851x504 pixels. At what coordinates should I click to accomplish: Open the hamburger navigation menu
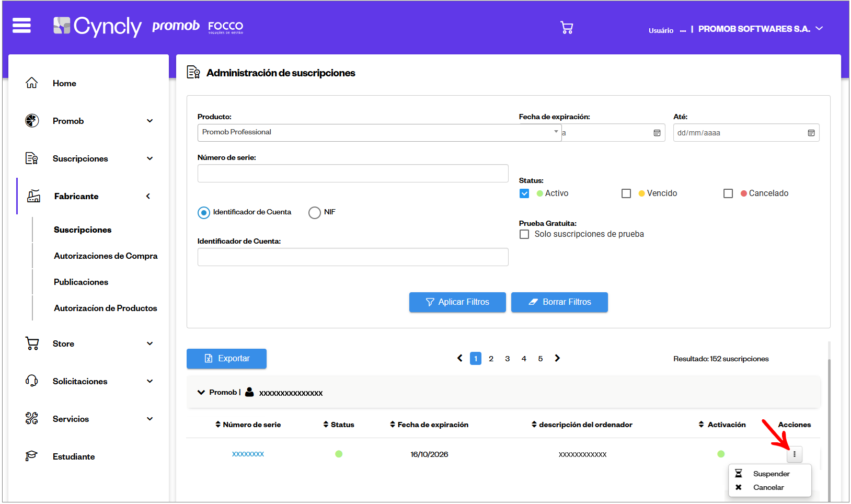pos(21,25)
